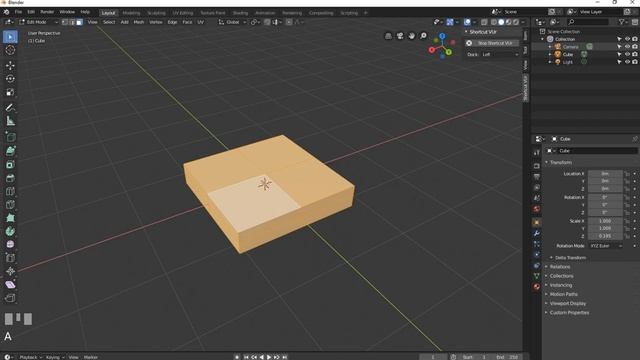640x360 pixels.
Task: Switch to the Modeling workspace tab
Action: tap(131, 13)
